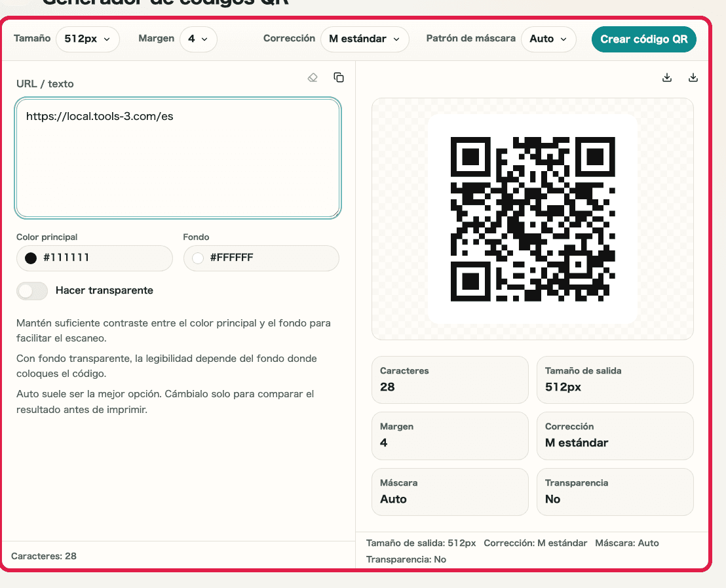The height and width of the screenshot is (588, 726).
Task: Click the Transparencia No info card
Action: 615,492
